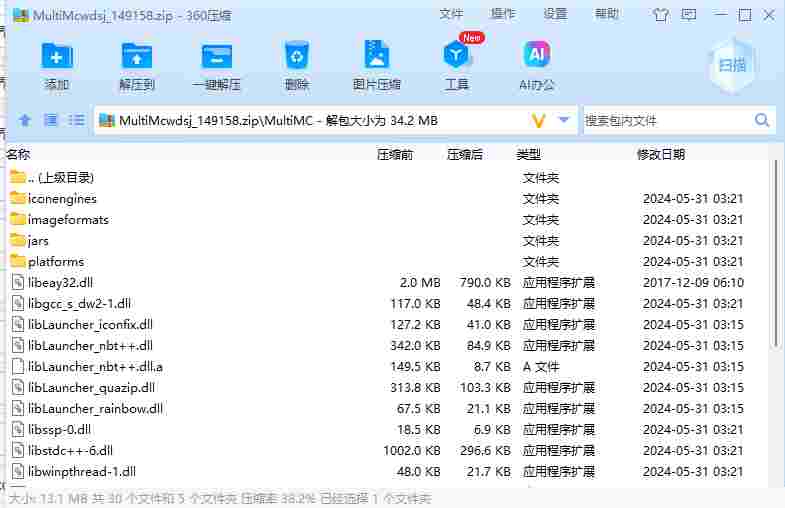Select the imageformats folder icon

point(18,219)
